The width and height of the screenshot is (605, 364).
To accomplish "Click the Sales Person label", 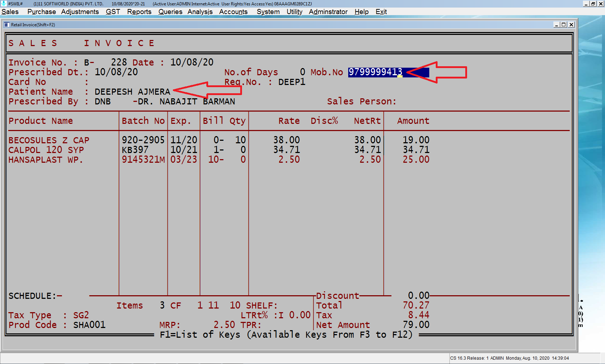I will point(361,102).
